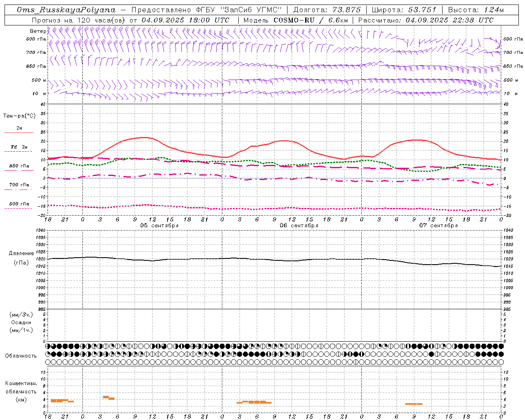Click the date label 05 сентября
525x420 pixels.
click(x=160, y=226)
